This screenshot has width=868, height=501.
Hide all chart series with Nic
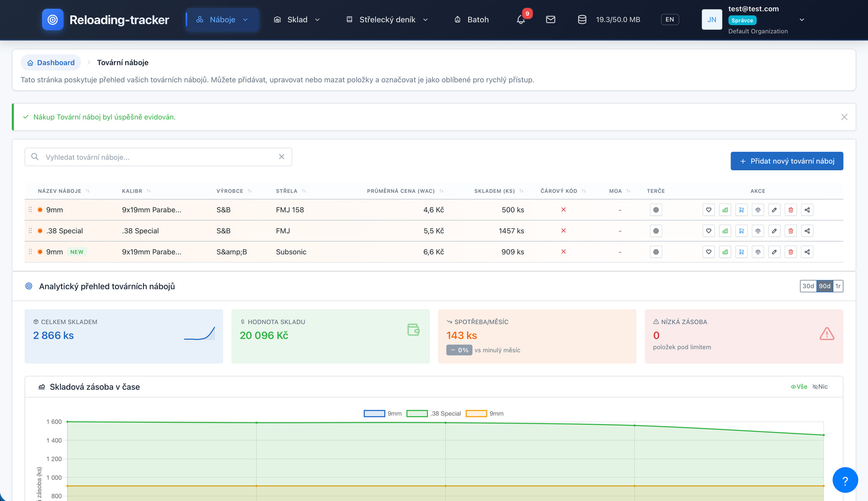click(820, 387)
